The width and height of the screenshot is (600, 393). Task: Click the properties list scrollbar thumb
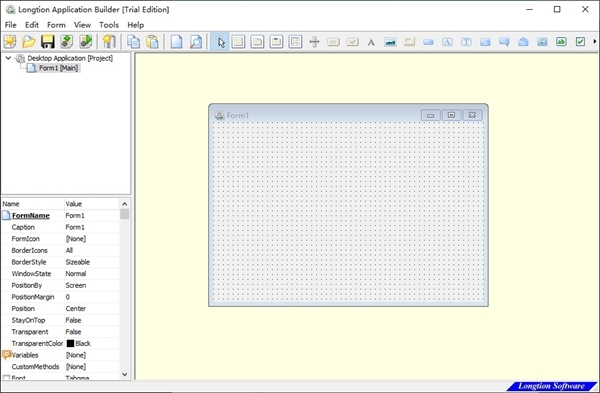124,214
